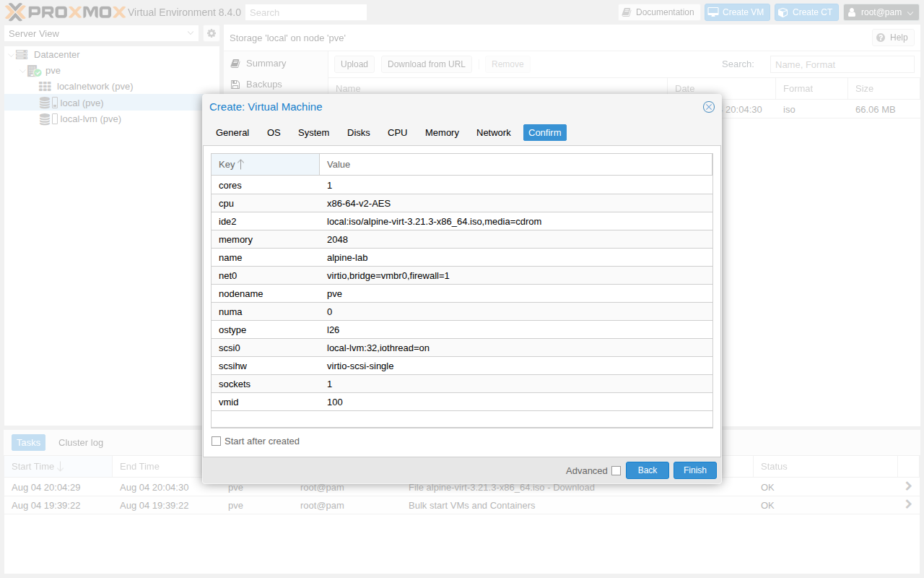
Task: Click the ide2 ISO path value
Action: 434,222
